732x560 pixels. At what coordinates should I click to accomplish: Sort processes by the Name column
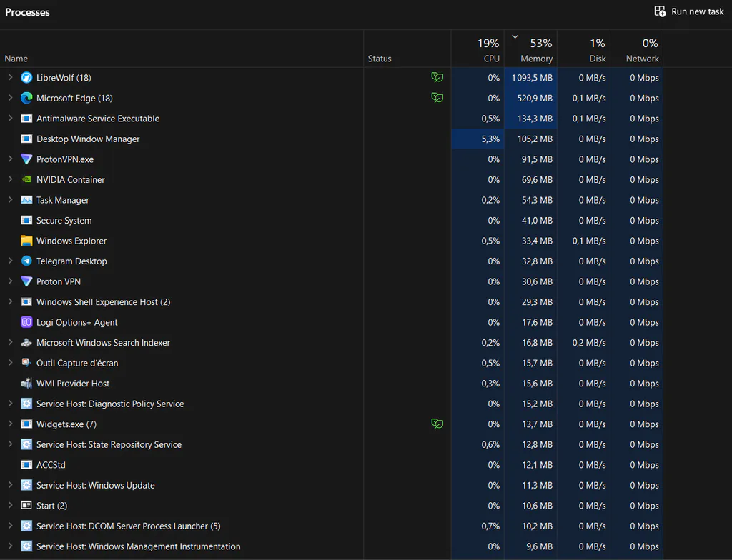182,49
